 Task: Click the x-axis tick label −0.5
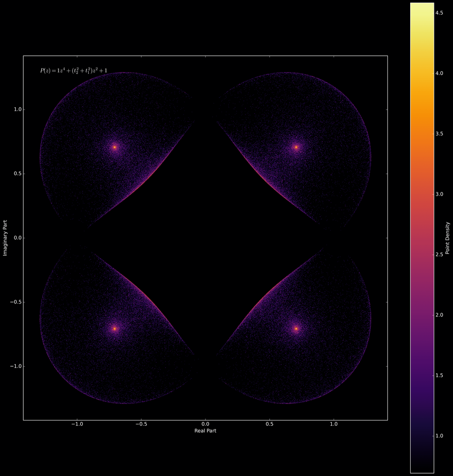point(140,424)
